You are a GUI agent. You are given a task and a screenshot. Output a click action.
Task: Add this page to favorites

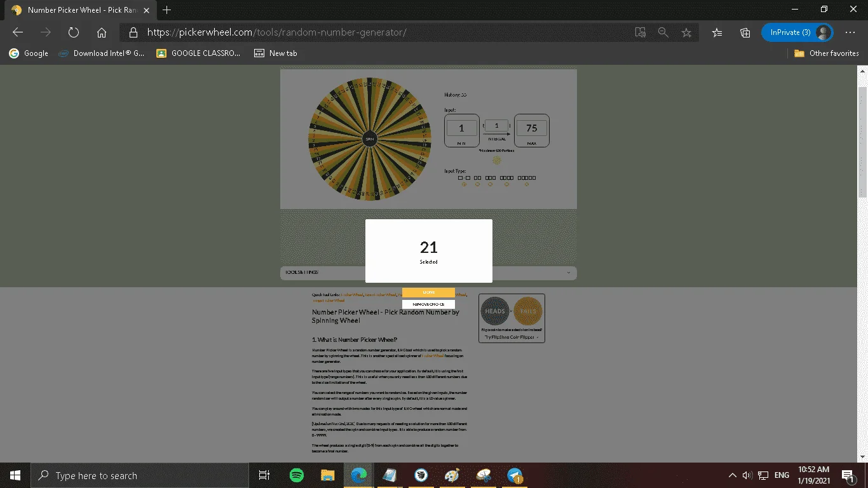pos(686,32)
